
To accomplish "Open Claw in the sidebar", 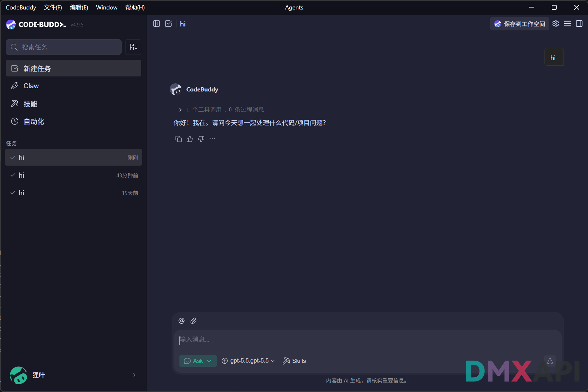I will 74,86.
